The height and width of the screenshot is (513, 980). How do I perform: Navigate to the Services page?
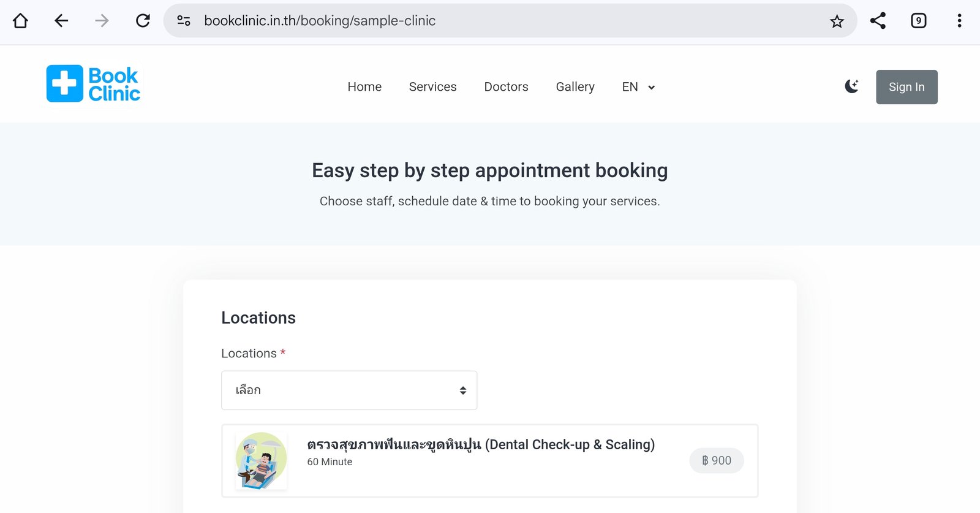432,87
